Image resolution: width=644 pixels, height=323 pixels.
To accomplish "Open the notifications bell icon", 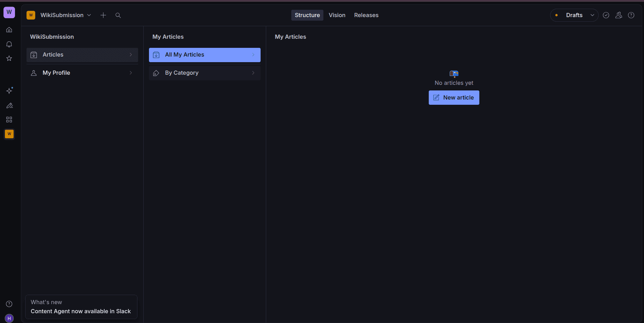I will [9, 44].
